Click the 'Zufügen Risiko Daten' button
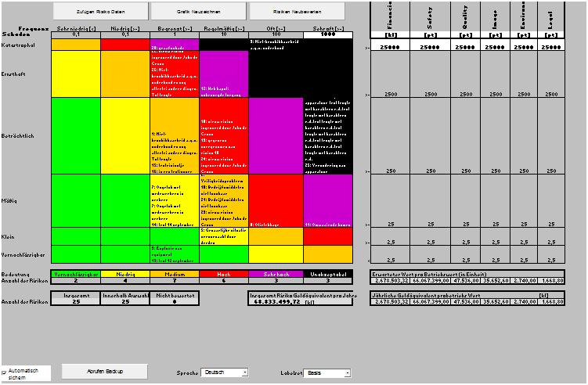The width and height of the screenshot is (588, 385). tap(100, 12)
